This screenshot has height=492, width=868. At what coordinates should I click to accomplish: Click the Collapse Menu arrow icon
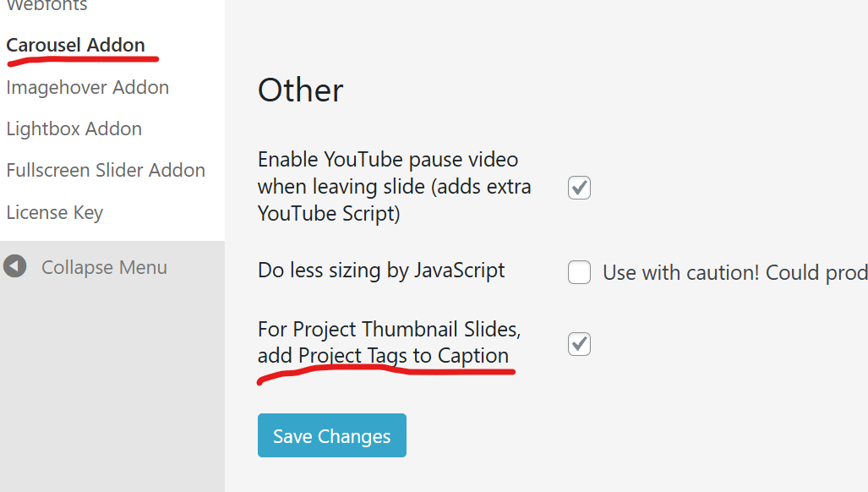click(14, 267)
